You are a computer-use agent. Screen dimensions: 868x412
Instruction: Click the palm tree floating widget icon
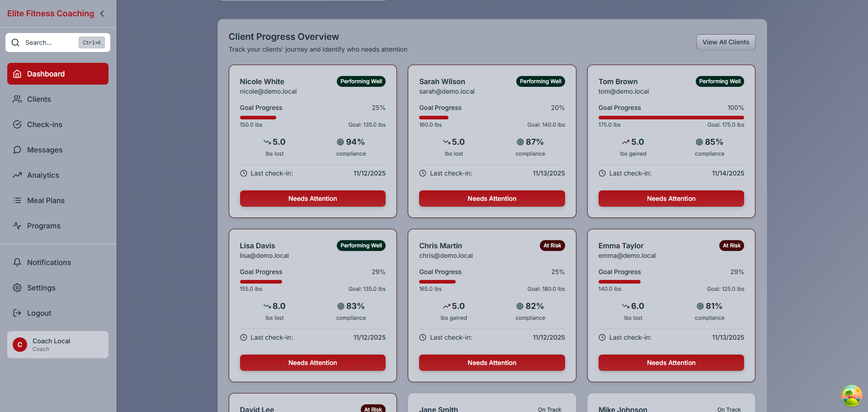pos(851,396)
